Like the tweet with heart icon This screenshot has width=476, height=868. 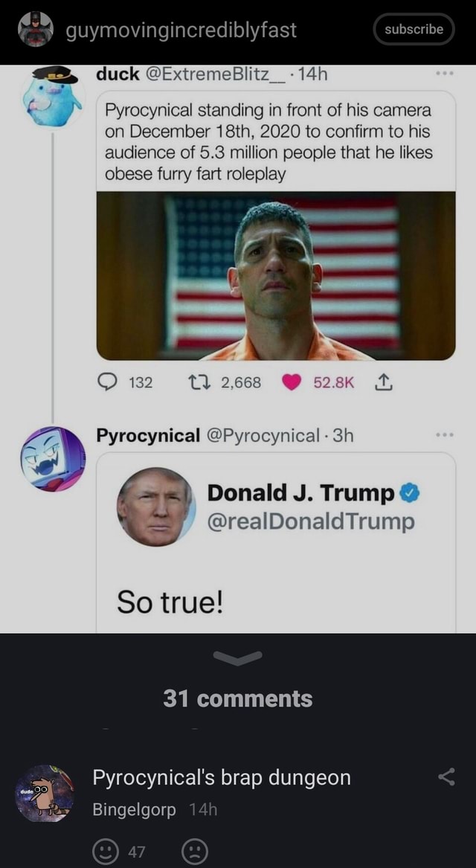tap(293, 382)
